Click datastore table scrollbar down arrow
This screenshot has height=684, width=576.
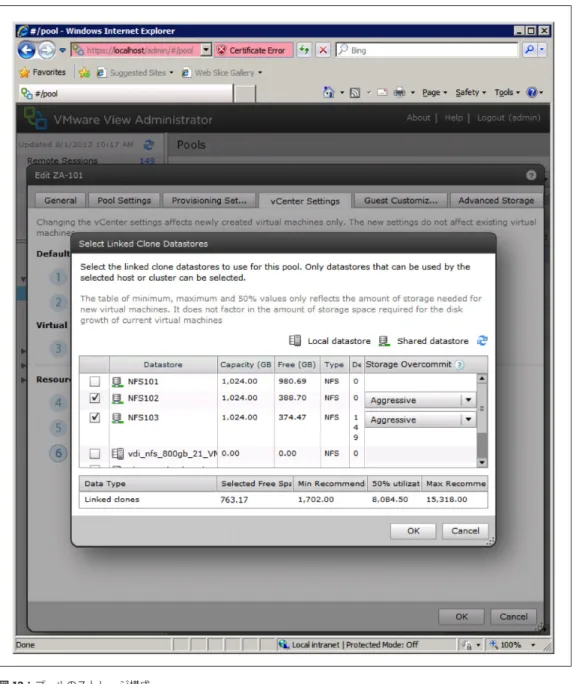pos(482,462)
